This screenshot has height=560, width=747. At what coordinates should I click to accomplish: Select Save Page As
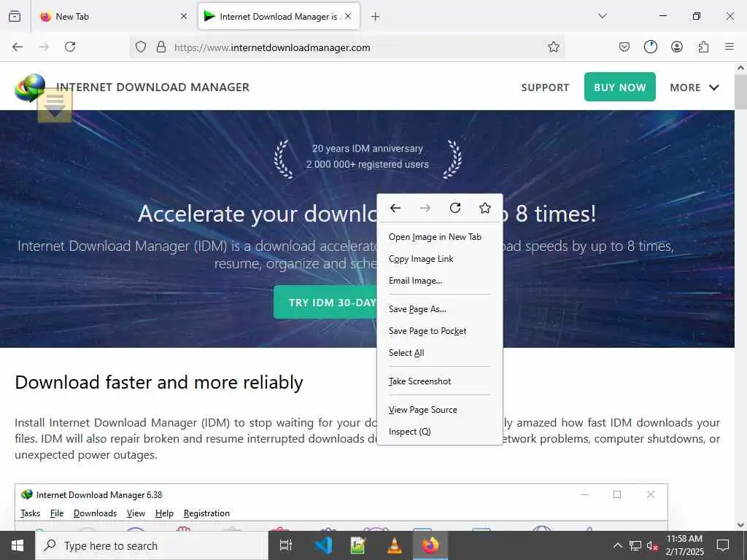point(439,309)
